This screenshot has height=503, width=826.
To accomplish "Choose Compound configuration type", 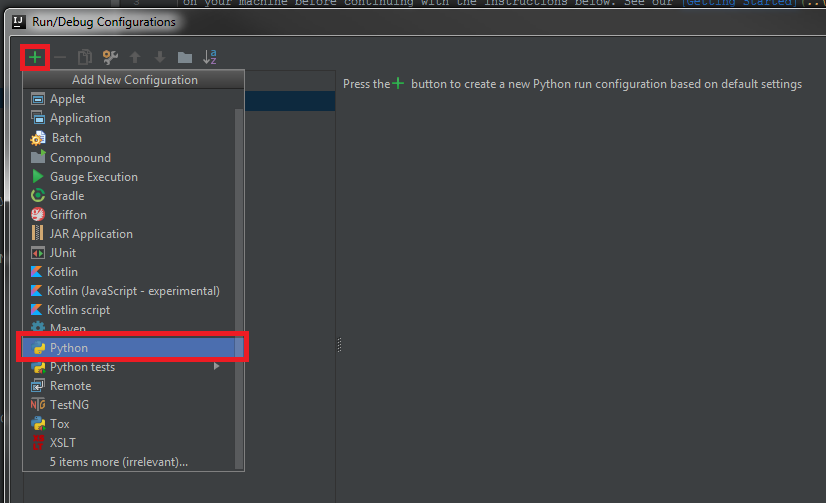I will [x=129, y=157].
